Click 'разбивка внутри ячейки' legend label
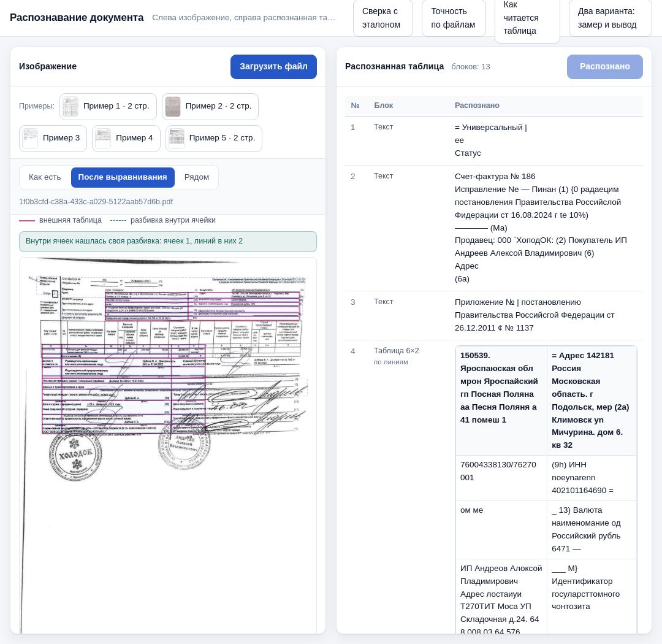Viewport: 662px width, 644px height. point(173,220)
